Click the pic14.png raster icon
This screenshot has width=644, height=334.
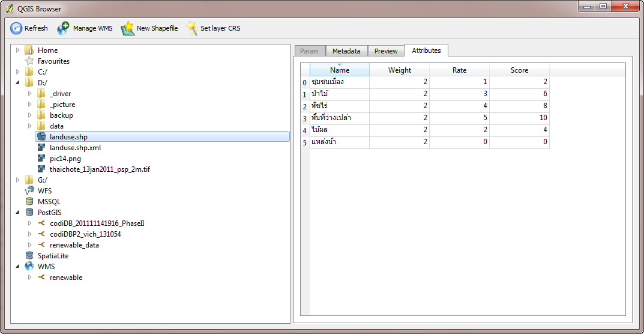[x=41, y=158]
